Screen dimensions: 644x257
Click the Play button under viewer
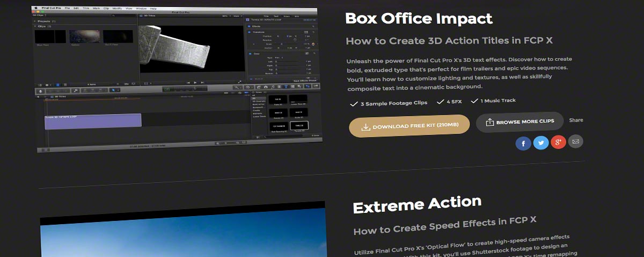195,83
